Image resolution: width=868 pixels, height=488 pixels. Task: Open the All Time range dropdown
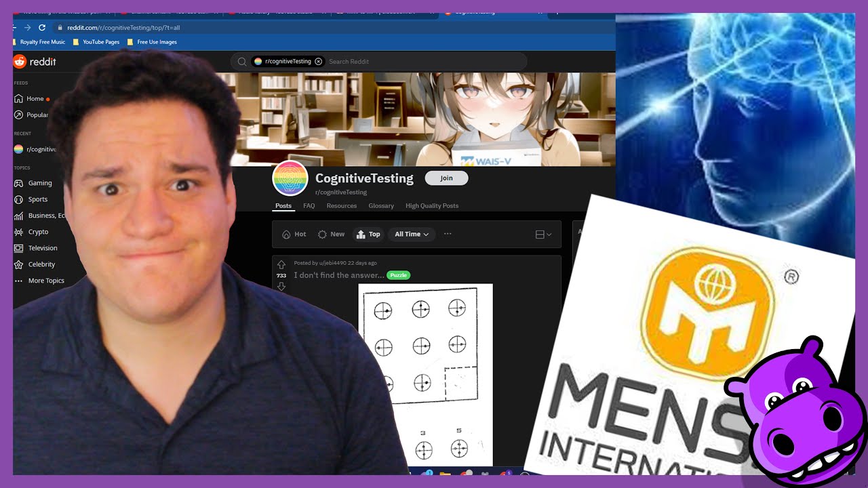tap(412, 234)
